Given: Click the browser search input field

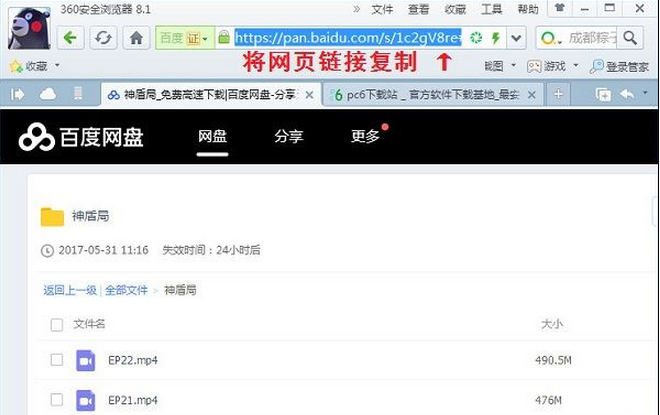Looking at the screenshot, I should pyautogui.click(x=593, y=38).
